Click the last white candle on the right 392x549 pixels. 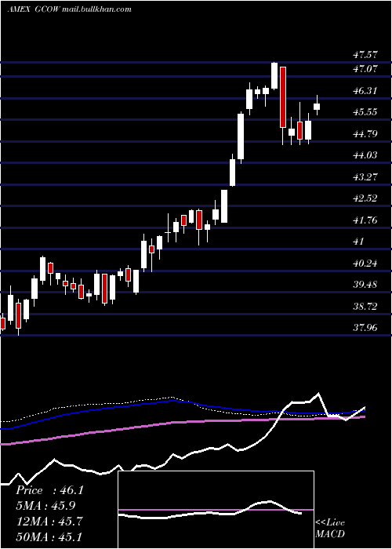click(317, 107)
